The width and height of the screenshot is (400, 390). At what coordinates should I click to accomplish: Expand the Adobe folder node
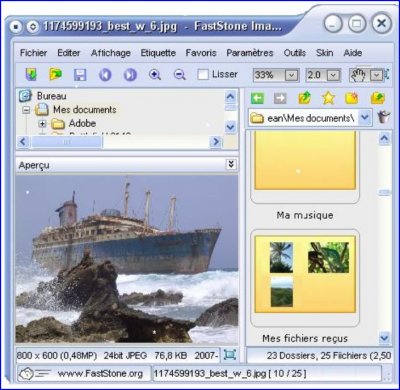tap(42, 124)
